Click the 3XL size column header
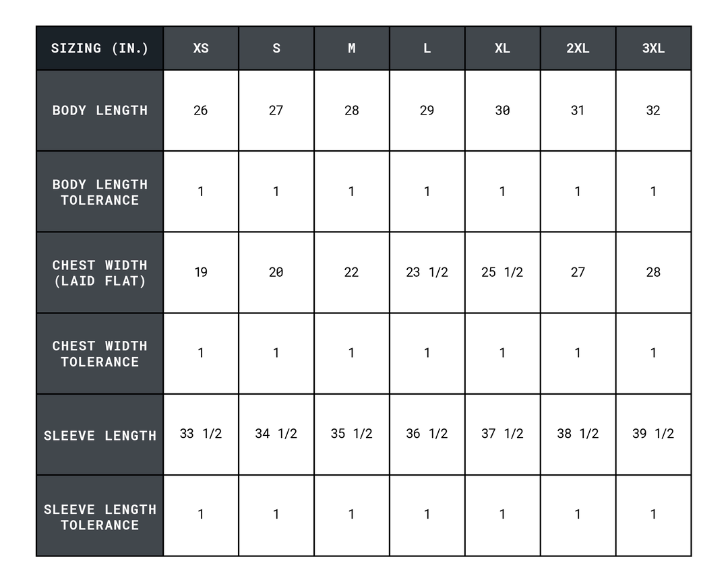 click(653, 48)
